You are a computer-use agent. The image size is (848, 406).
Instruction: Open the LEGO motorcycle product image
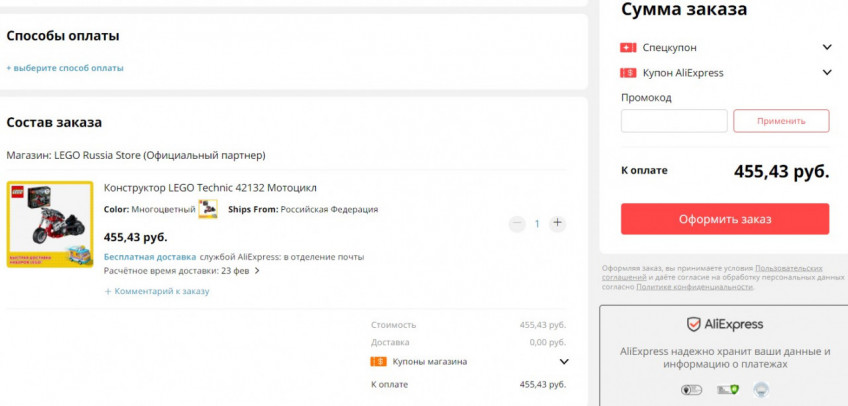(50, 224)
